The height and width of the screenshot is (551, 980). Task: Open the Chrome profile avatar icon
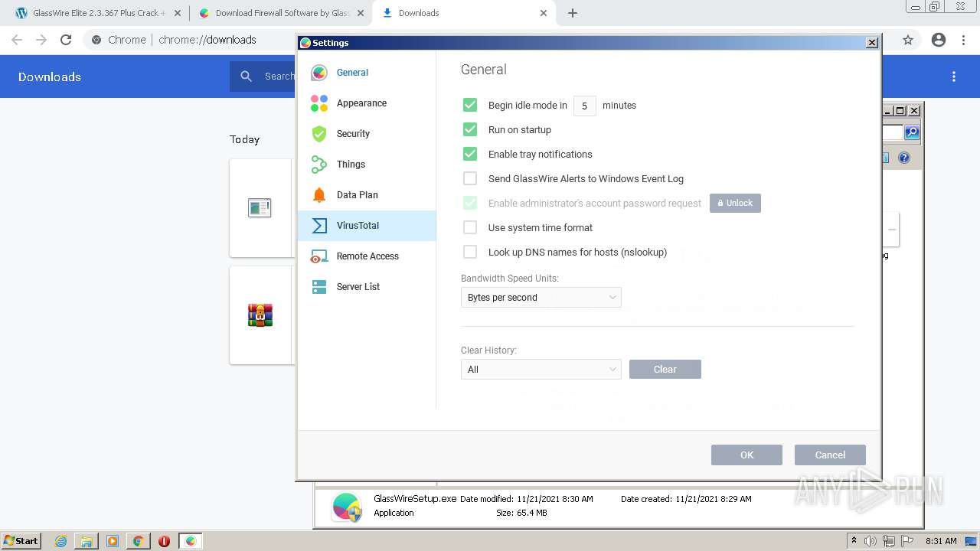pos(939,40)
